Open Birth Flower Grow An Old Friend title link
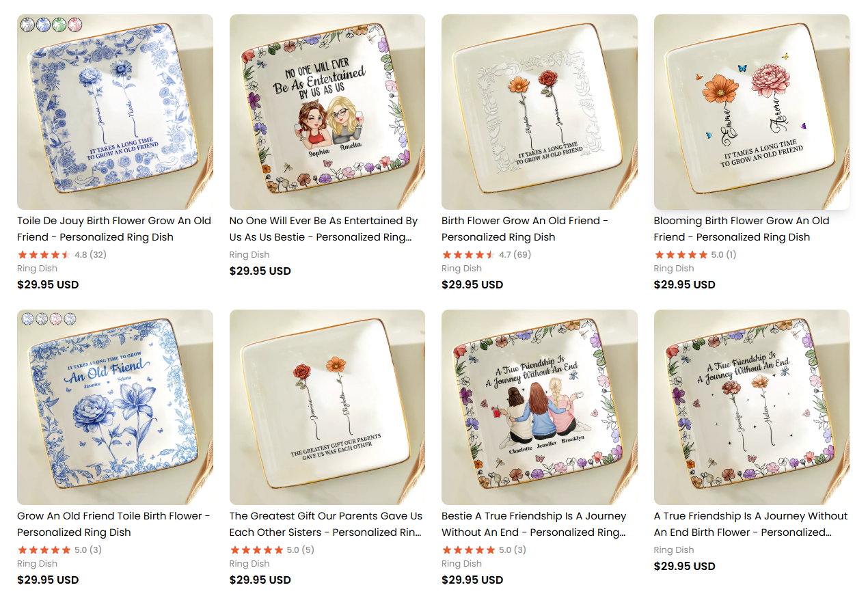868x596 pixels. (x=525, y=229)
